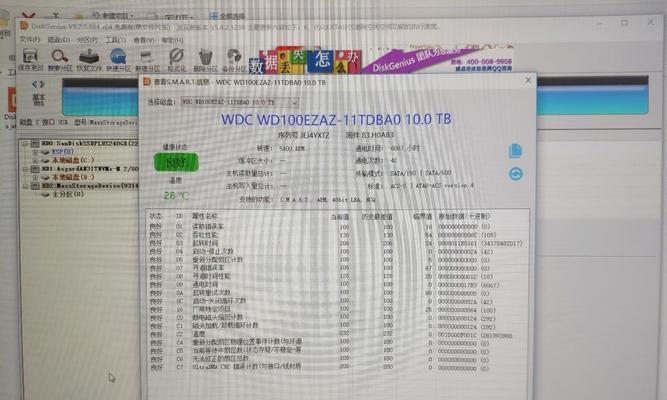Open the View (查看) menu

(x=144, y=40)
